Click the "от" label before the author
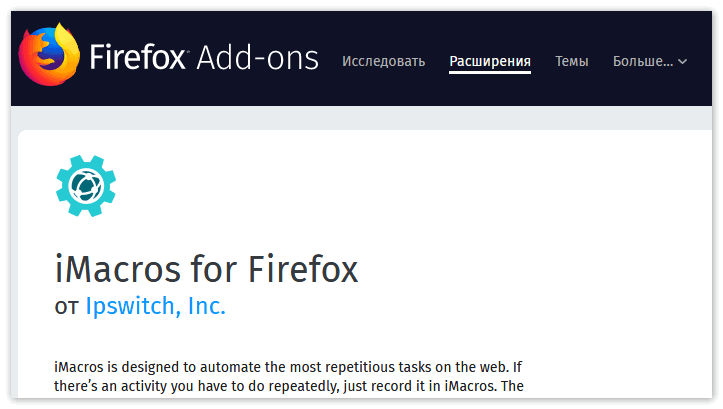This screenshot has height=409, width=723. tap(66, 307)
